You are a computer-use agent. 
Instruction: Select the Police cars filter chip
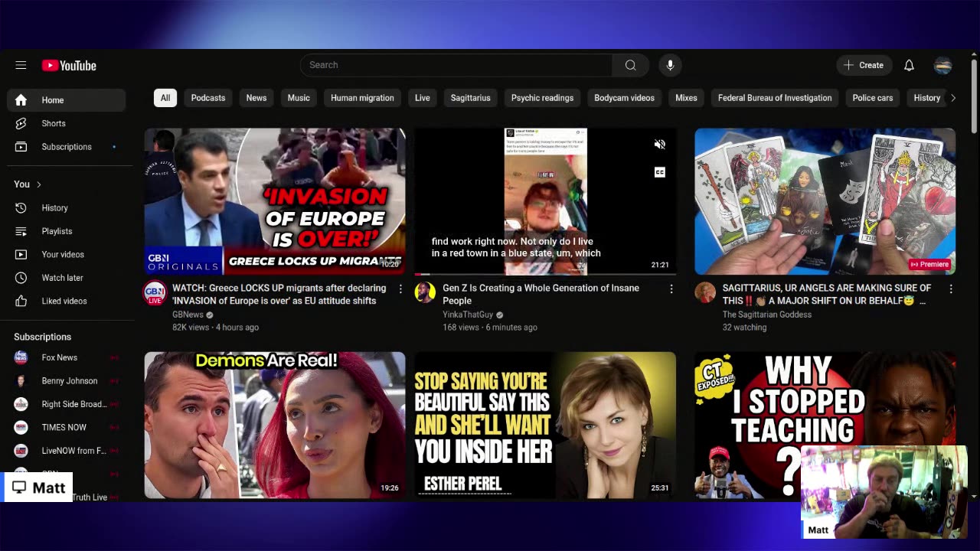pyautogui.click(x=873, y=98)
